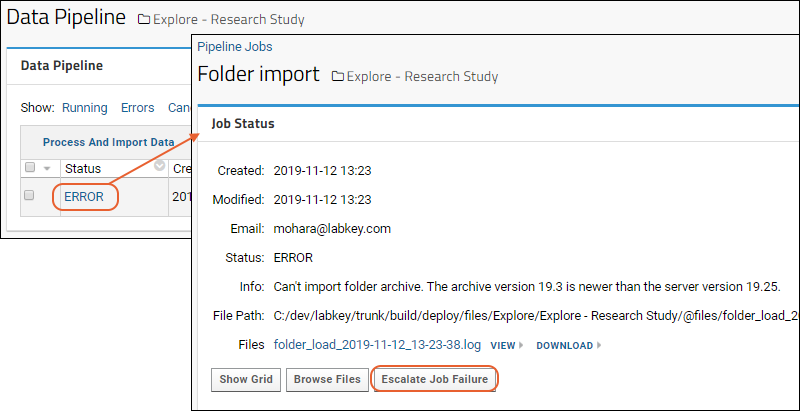Click Escalate Job Failure button
The width and height of the screenshot is (800, 411).
[x=435, y=379]
